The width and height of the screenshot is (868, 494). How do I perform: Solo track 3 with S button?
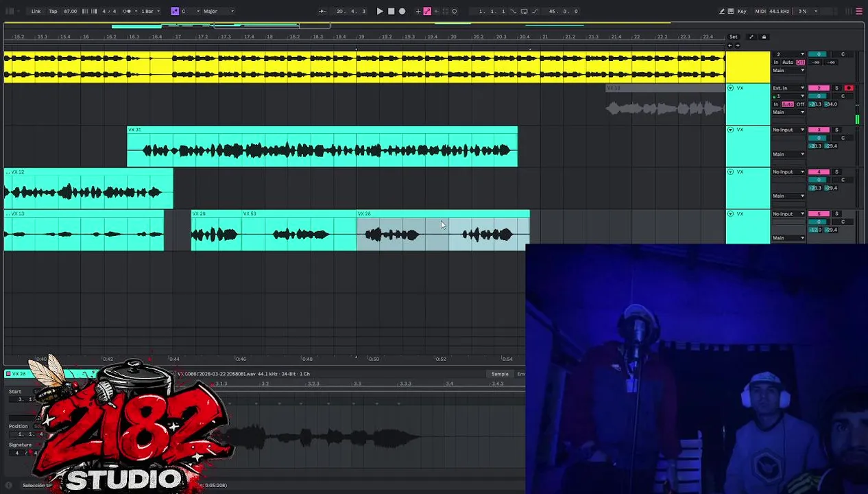click(x=836, y=130)
